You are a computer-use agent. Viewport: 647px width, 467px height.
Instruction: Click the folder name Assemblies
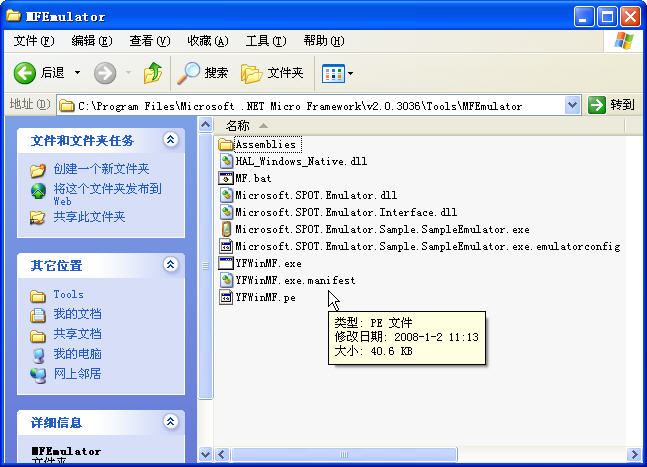(x=266, y=144)
